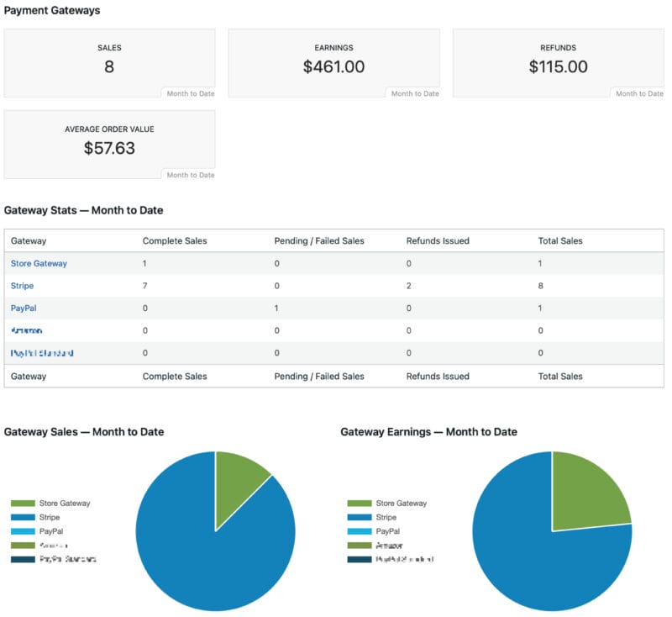Click green Store Gateway swatch in Gateway Sales legend
This screenshot has width=672, height=617.
23,504
